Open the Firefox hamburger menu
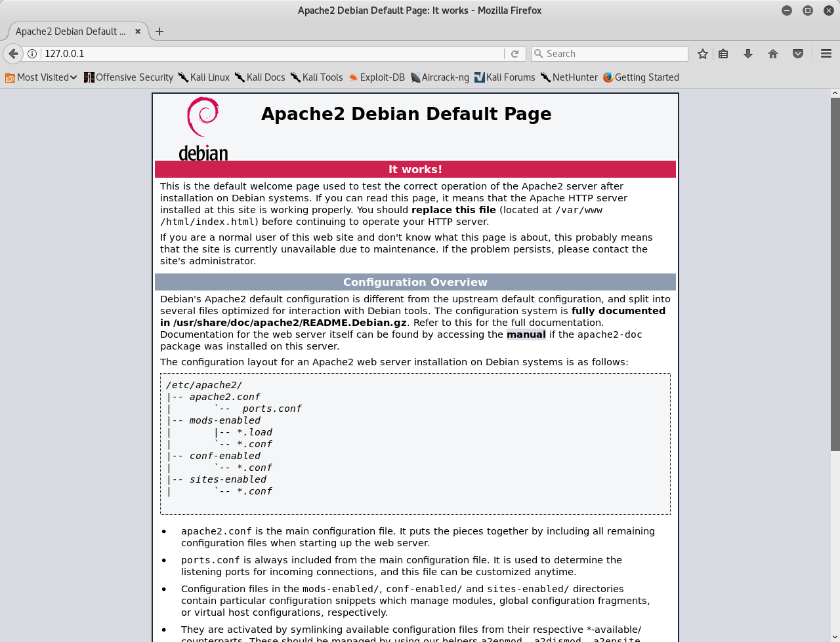The image size is (840, 642). point(826,54)
